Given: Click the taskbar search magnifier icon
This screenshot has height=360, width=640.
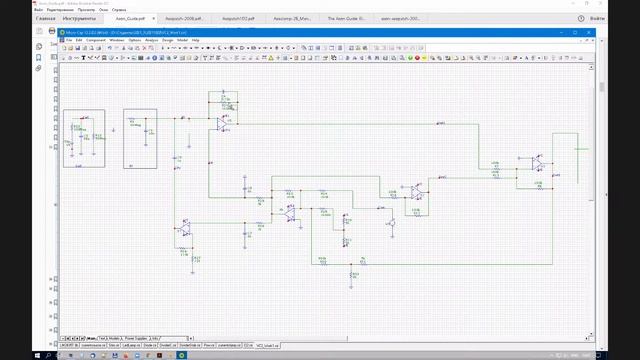Looking at the screenshot, I should 48,356.
